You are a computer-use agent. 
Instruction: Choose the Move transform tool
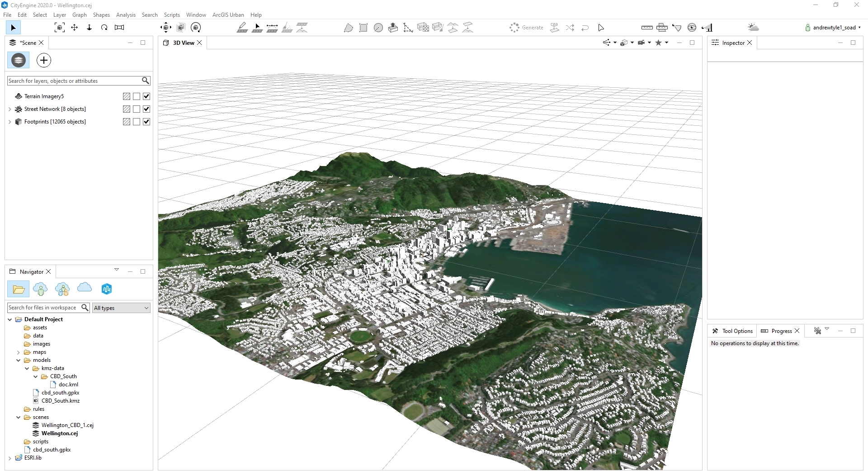75,28
